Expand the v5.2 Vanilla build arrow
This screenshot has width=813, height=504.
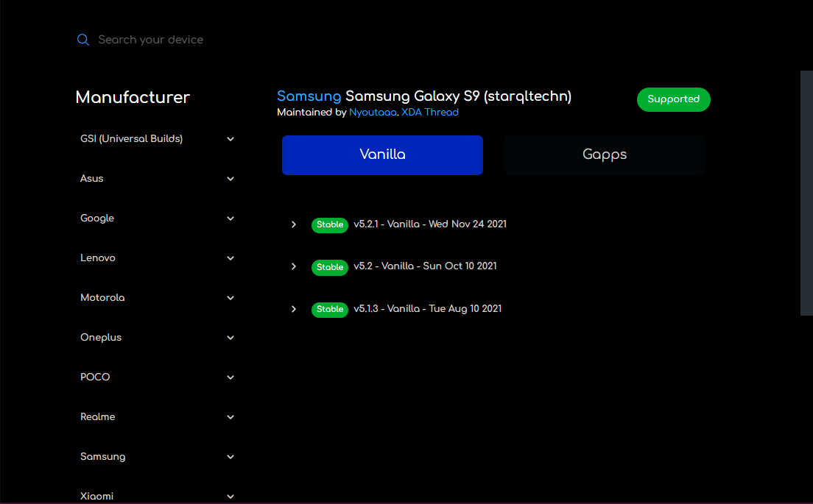[x=294, y=266]
